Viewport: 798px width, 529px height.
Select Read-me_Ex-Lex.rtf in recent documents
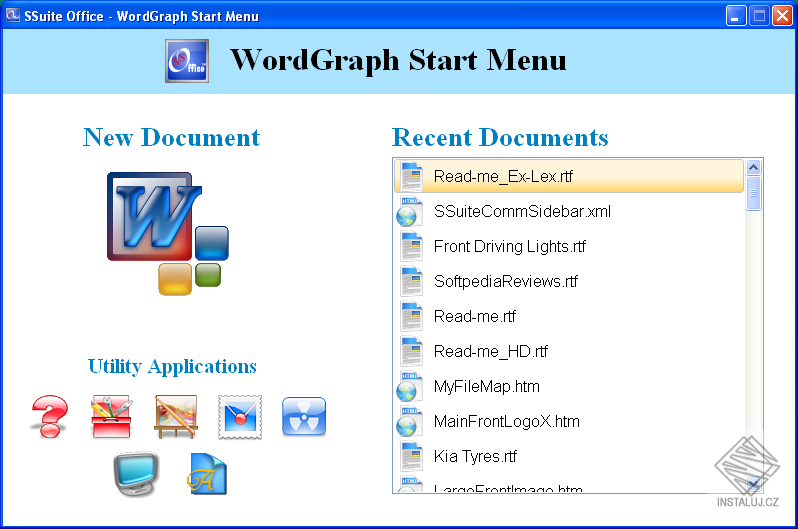(569, 176)
